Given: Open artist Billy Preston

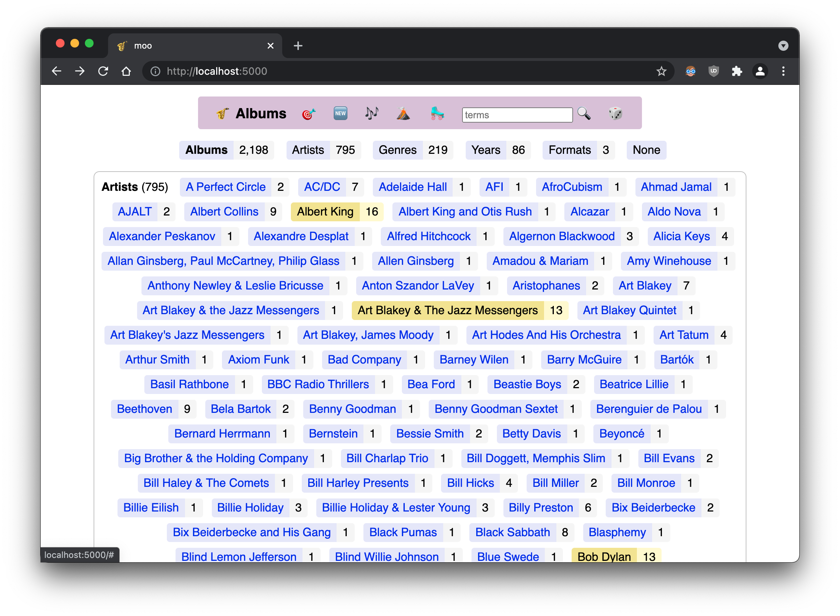Looking at the screenshot, I should pyautogui.click(x=541, y=507).
